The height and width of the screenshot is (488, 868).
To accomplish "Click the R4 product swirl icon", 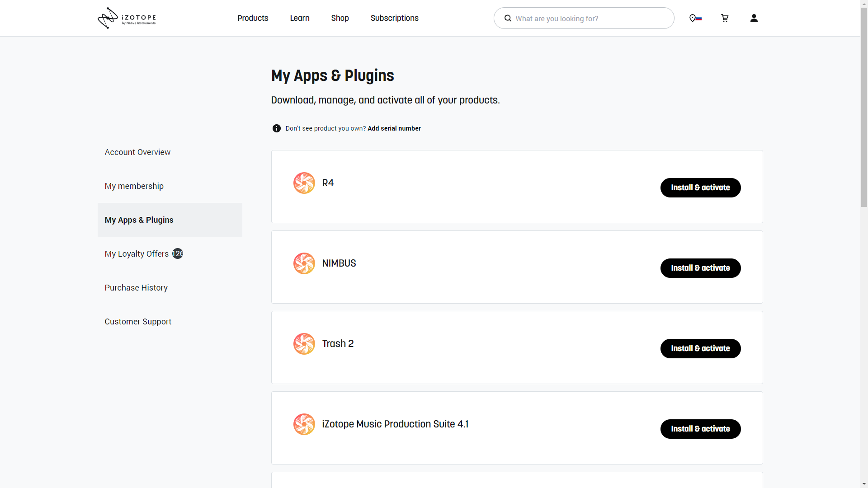I will coord(304,183).
